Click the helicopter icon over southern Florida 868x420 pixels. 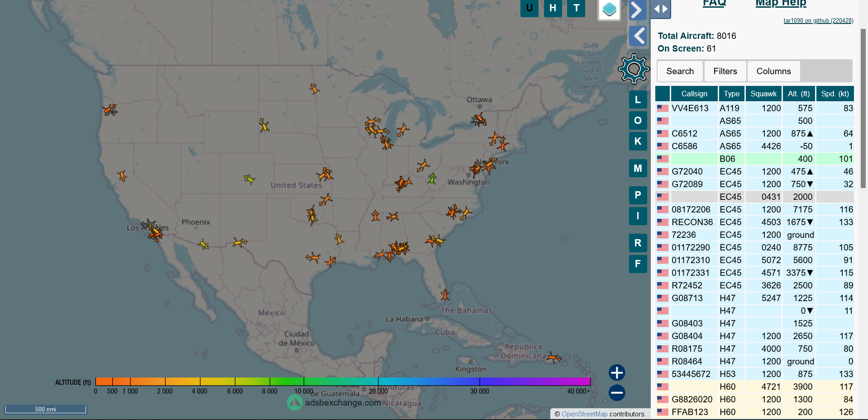[445, 295]
